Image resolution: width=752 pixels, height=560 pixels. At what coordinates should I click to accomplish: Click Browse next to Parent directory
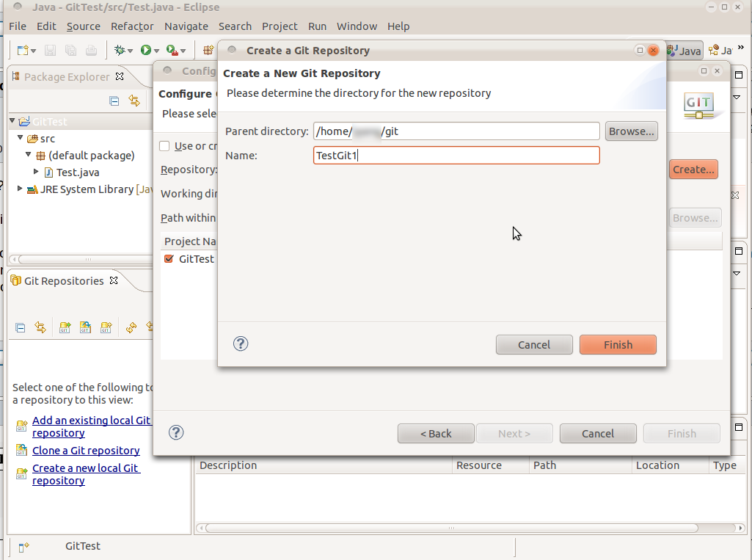point(631,131)
